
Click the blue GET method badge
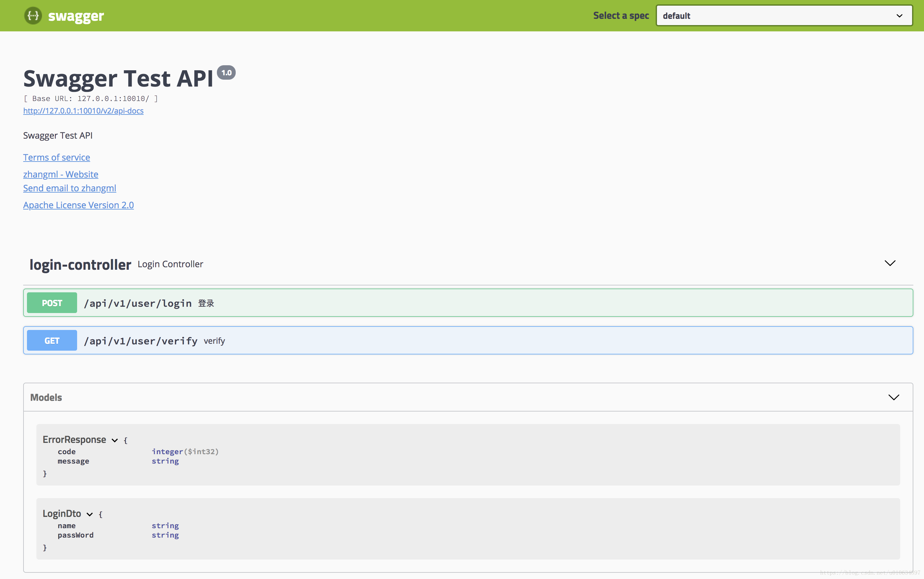point(52,340)
